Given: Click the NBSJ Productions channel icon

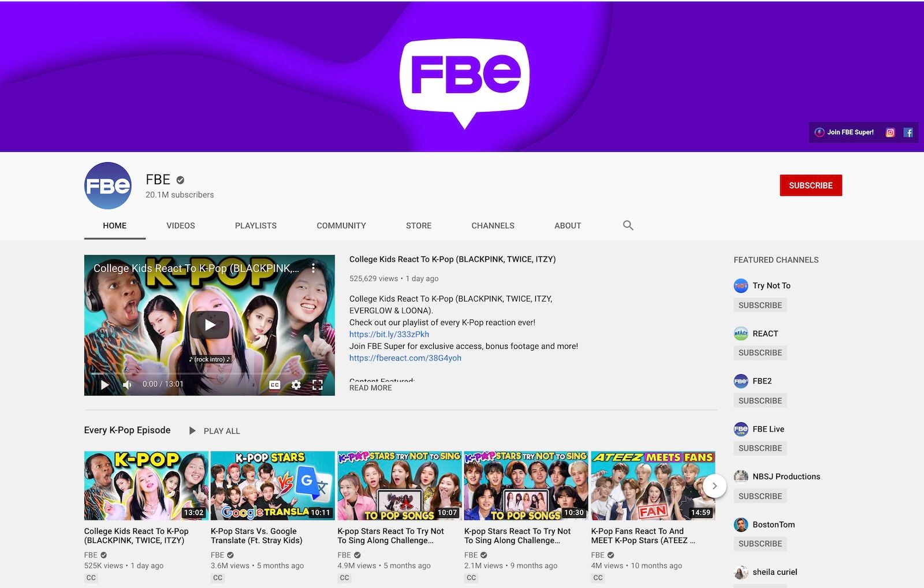Looking at the screenshot, I should (741, 477).
